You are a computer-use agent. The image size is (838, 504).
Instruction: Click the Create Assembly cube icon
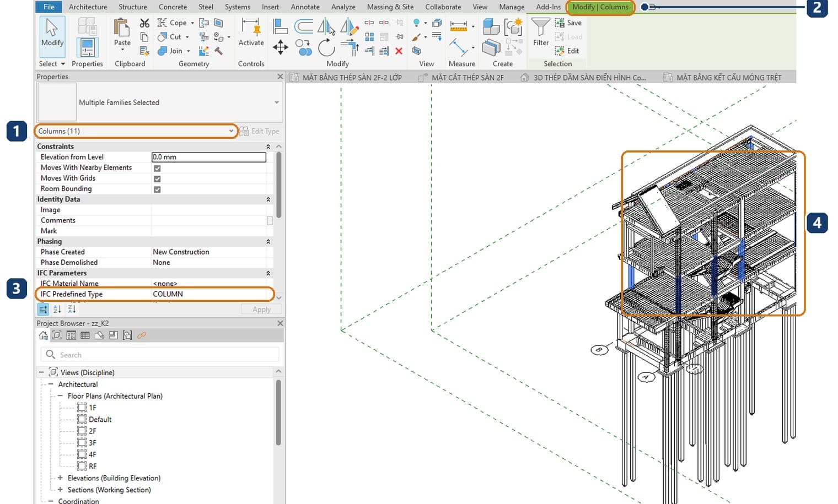pos(491,26)
